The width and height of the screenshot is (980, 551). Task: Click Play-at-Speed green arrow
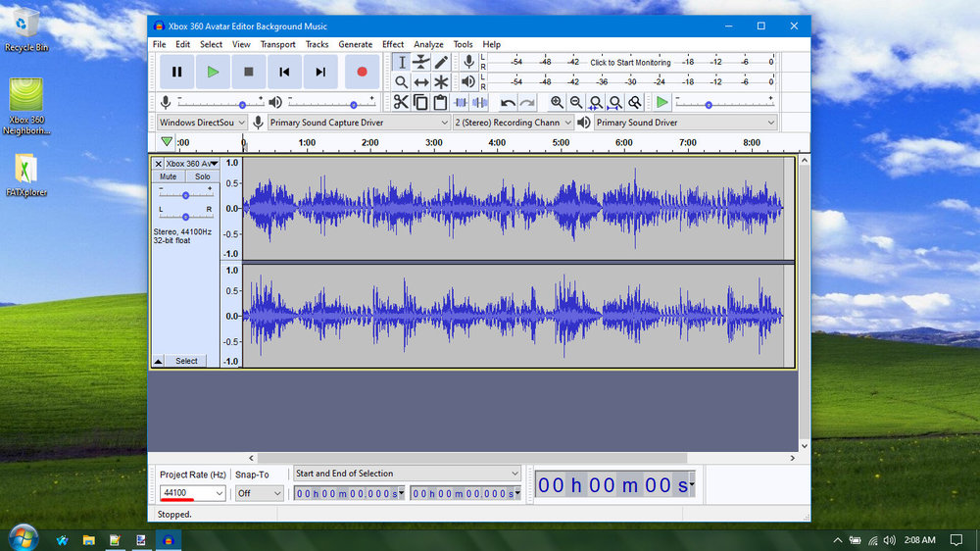[661, 102]
